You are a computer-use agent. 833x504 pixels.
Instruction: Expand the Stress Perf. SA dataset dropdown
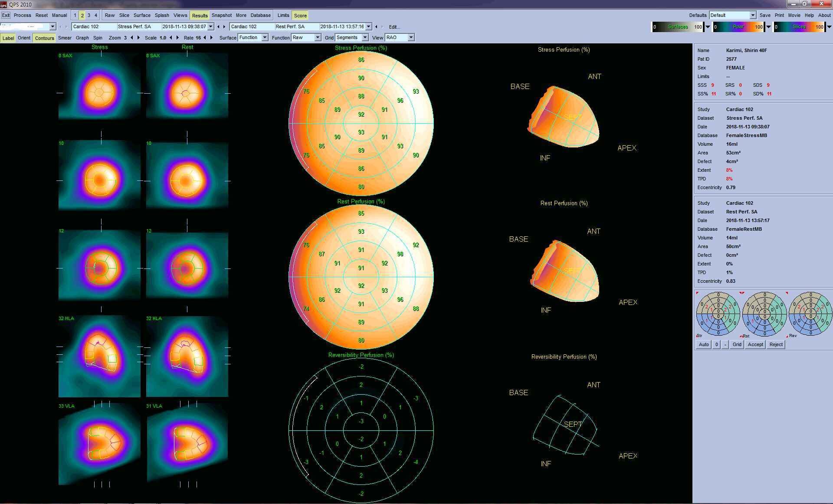pos(211,27)
